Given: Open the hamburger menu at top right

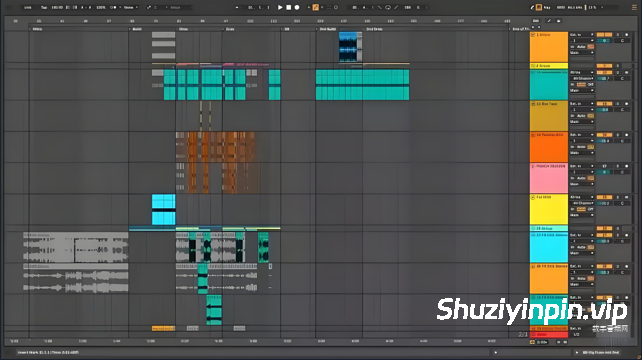Looking at the screenshot, I should click(634, 7).
